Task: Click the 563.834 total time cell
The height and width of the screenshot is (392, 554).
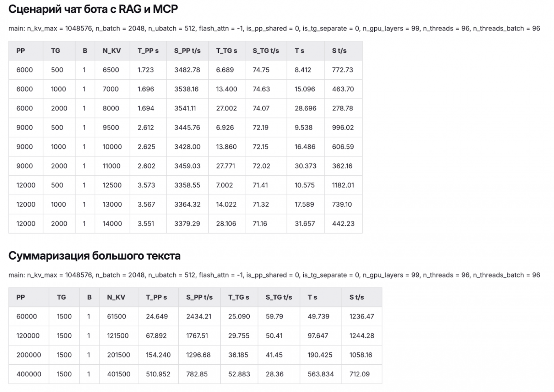Action: pos(321,374)
